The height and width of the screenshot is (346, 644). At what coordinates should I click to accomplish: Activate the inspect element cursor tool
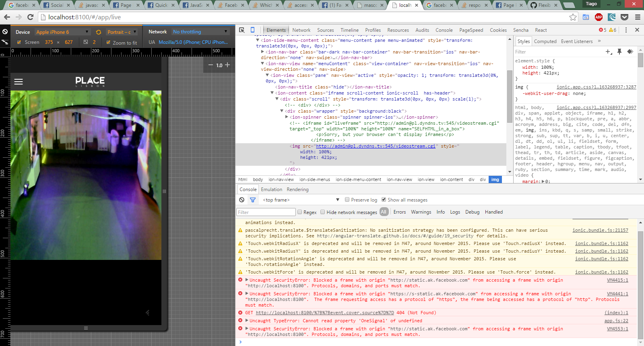point(242,30)
